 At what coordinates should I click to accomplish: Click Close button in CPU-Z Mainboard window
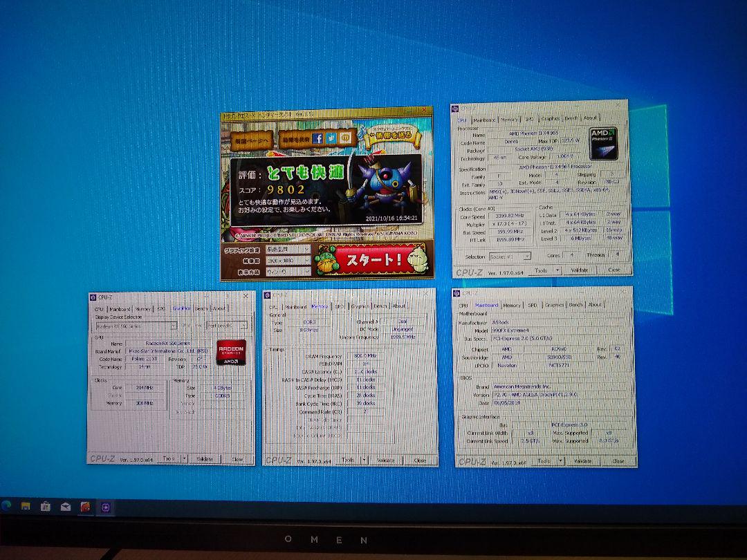coord(618,461)
